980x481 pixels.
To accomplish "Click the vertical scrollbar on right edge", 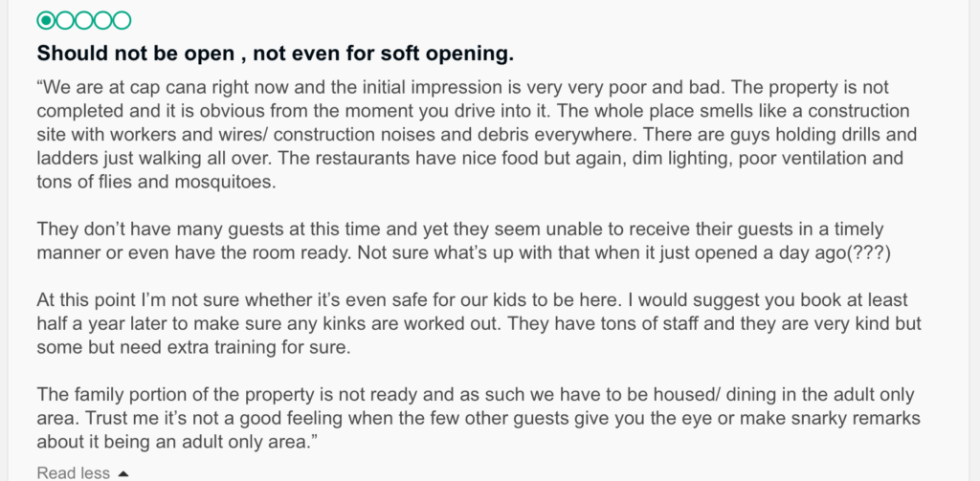I will tap(974, 241).
